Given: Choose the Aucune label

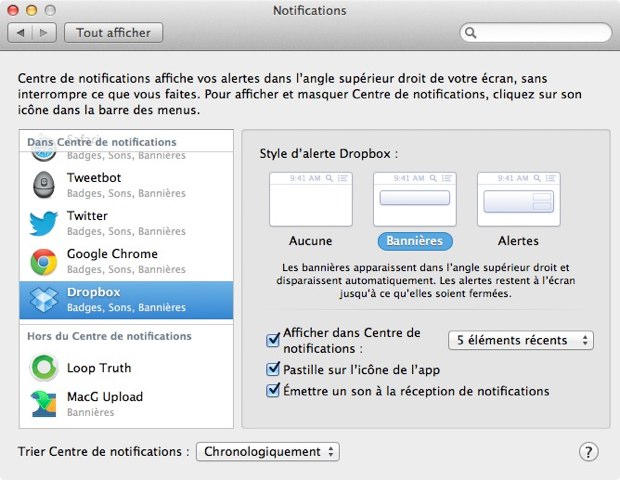Looking at the screenshot, I should coord(310,241).
